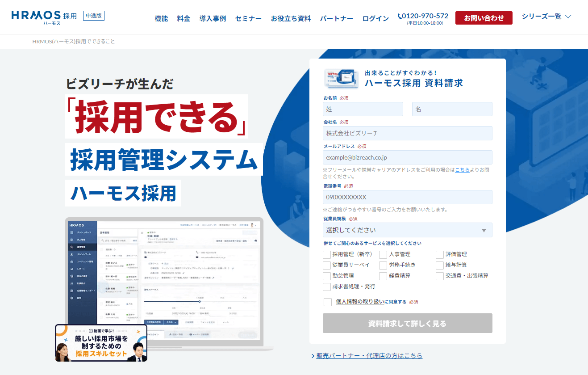
Task: Click 資料請求して詳しく見る submit button
Action: [408, 323]
